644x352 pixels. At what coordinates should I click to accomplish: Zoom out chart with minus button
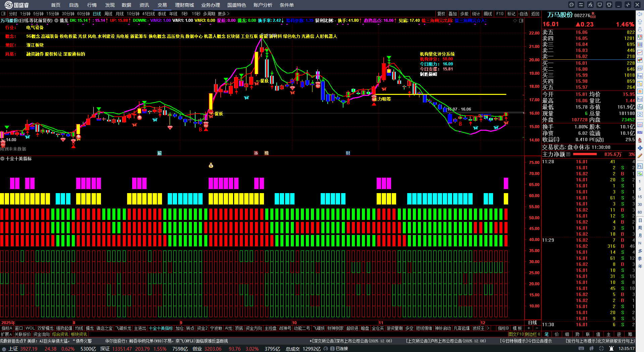tap(537, 328)
